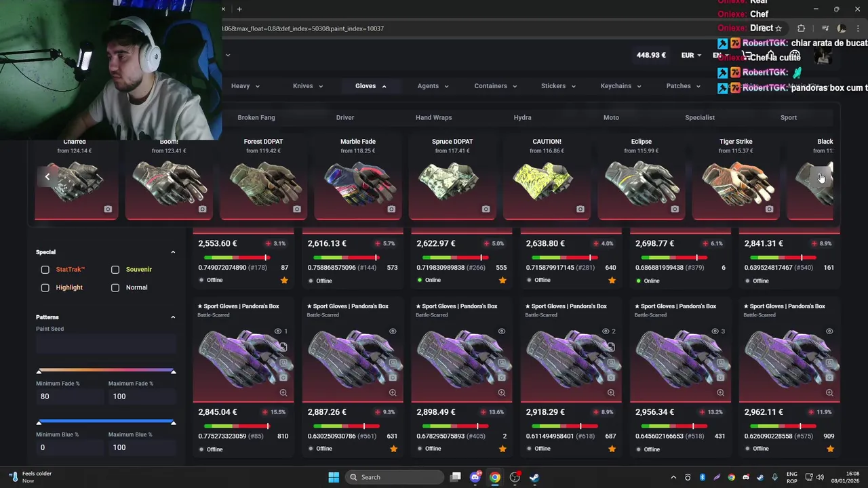Open camera icon on Boom! gloves thumbnail

[202, 209]
